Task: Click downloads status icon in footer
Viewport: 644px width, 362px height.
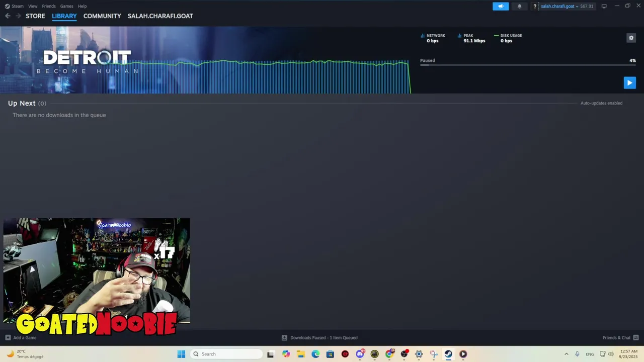Action: coord(284,338)
